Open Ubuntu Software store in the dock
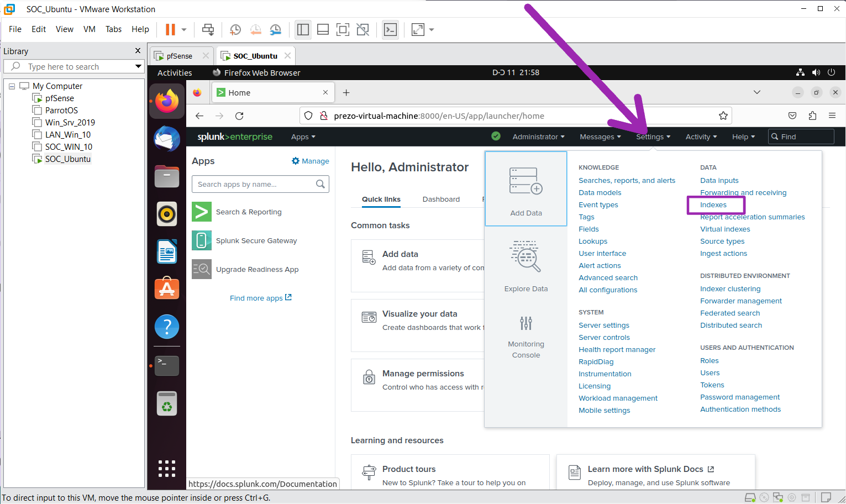Image resolution: width=846 pixels, height=504 pixels. (167, 288)
